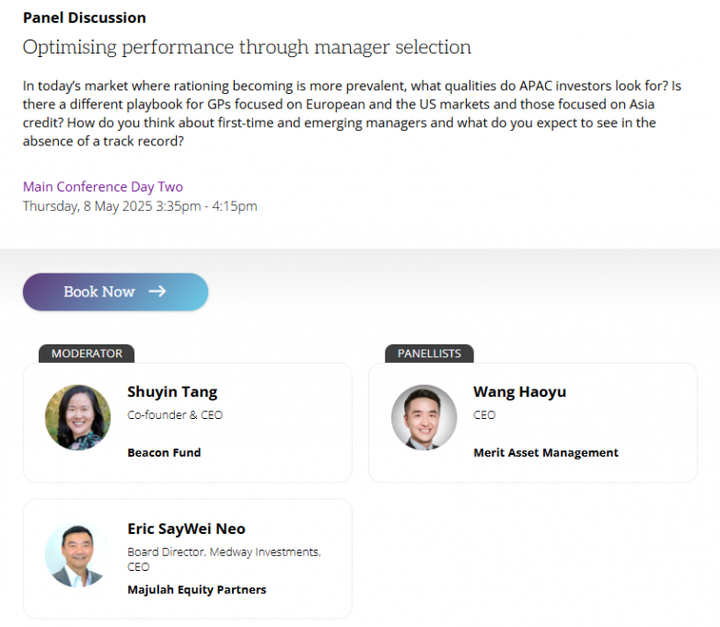The height and width of the screenshot is (627, 720).
Task: Click the PANELLISTS label tab
Action: click(x=429, y=353)
